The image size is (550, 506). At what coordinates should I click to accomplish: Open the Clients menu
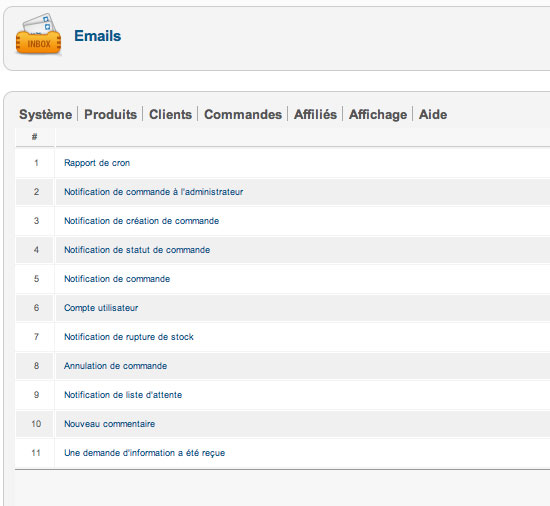point(170,114)
